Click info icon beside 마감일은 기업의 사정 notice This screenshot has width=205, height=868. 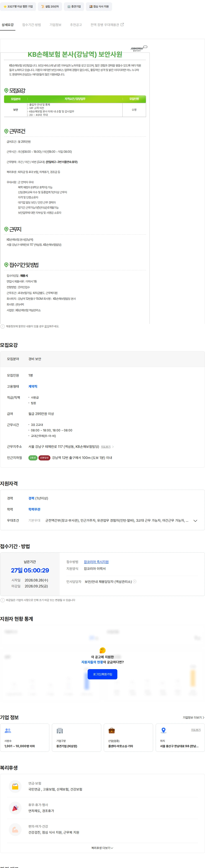click(3, 600)
